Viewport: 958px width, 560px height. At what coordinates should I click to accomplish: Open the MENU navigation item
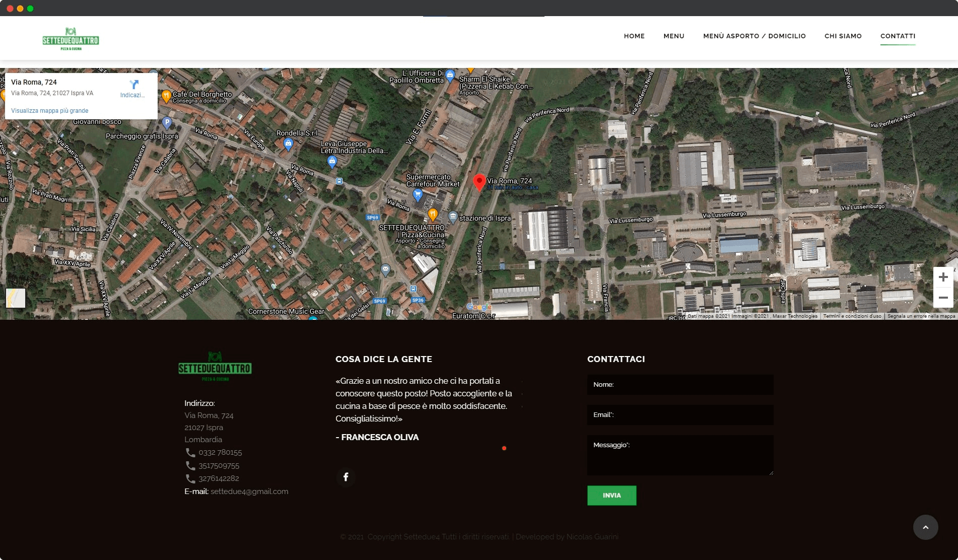(x=673, y=36)
